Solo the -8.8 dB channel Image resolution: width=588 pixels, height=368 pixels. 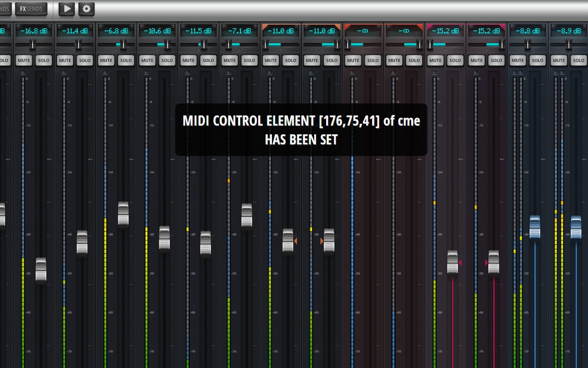pos(537,60)
